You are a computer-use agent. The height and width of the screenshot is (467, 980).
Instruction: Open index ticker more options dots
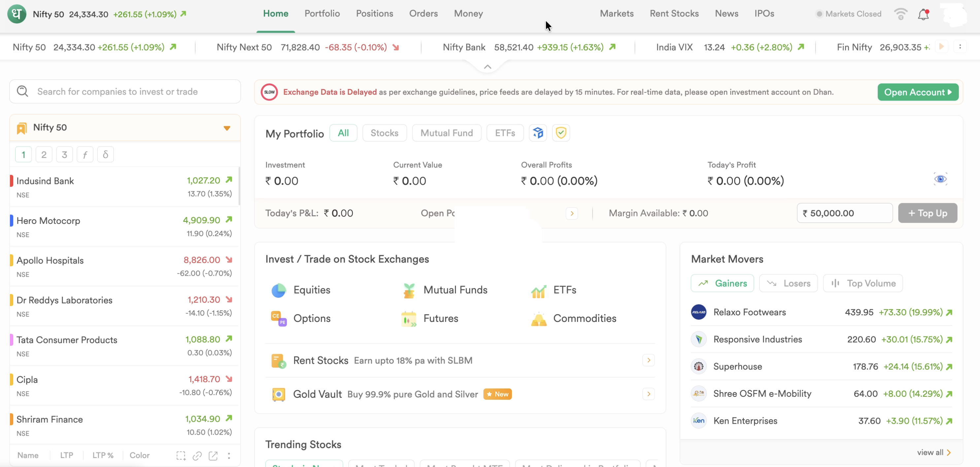[960, 47]
